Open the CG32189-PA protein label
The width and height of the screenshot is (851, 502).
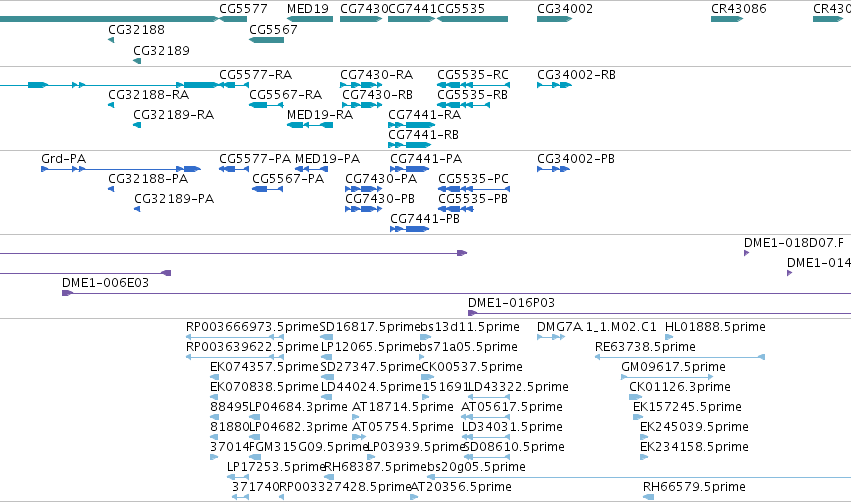click(x=174, y=199)
